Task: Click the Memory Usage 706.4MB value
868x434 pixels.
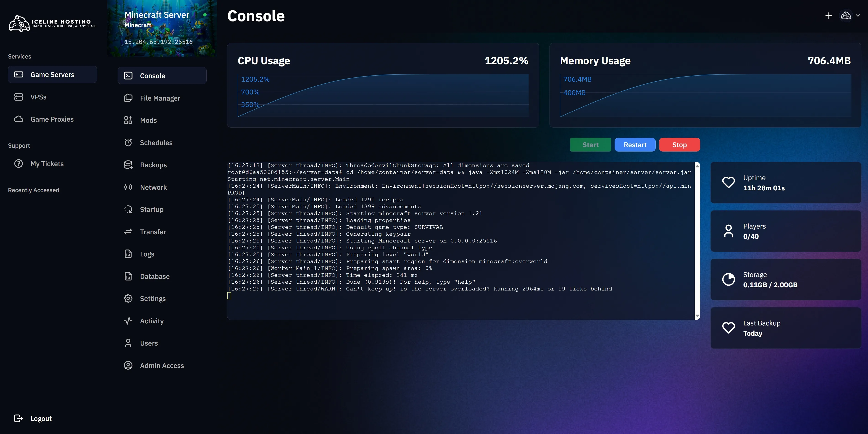Action: coord(829,61)
